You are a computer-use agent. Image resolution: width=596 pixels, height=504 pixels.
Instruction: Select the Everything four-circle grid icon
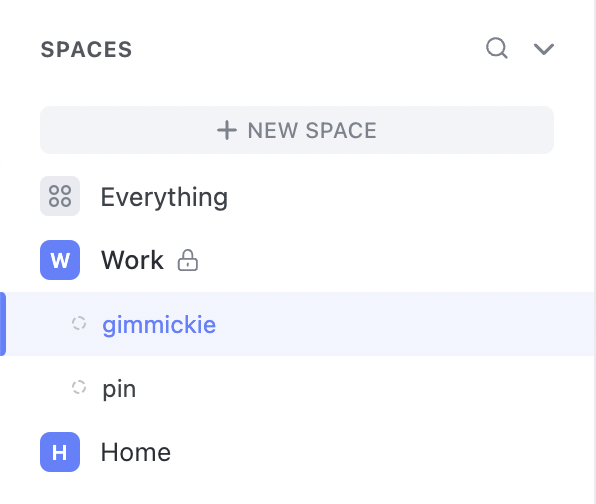point(60,196)
